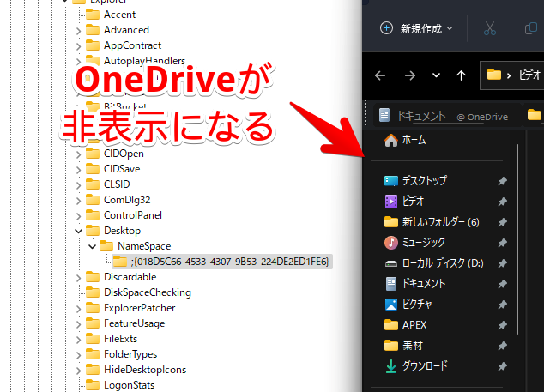Open 新しいフォルダー (6) in quick access
Screen dimensions: 544x392
(432, 221)
